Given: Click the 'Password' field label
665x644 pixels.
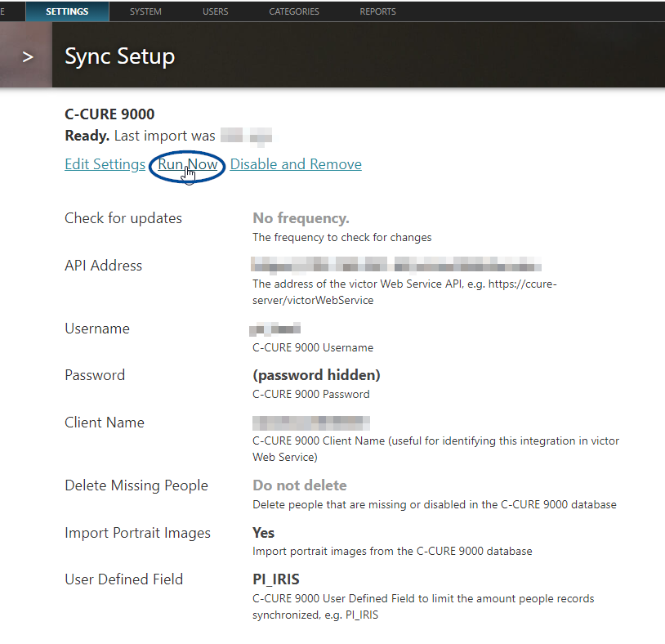Looking at the screenshot, I should (95, 375).
